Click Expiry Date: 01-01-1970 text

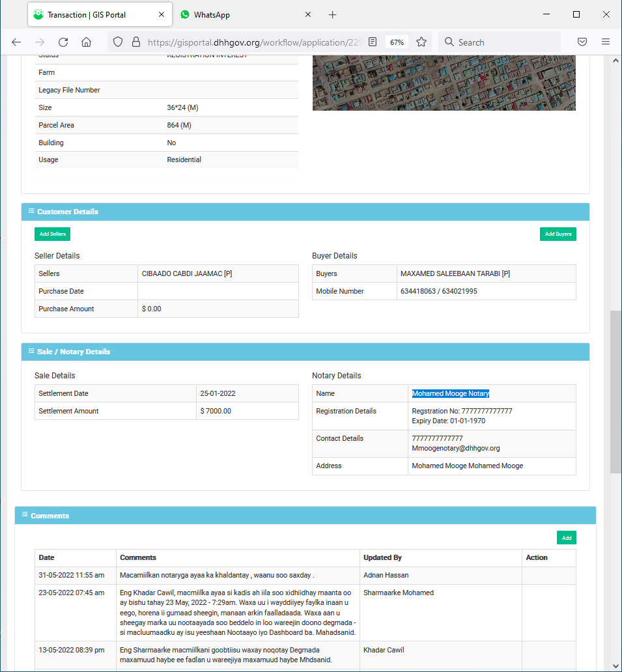448,421
